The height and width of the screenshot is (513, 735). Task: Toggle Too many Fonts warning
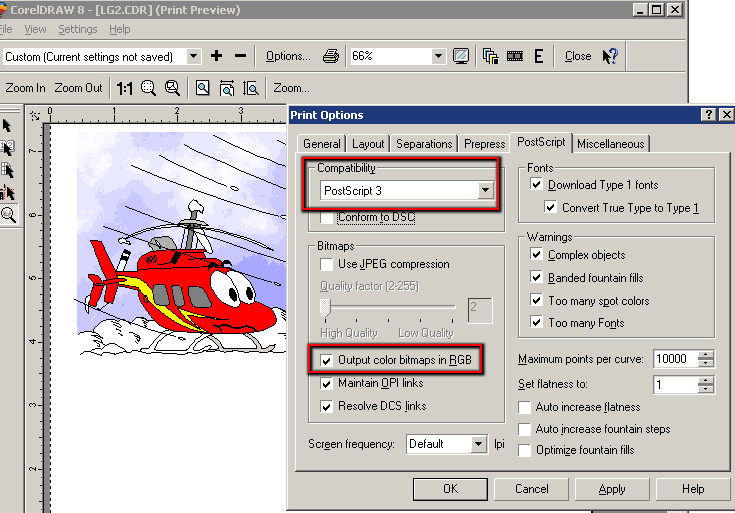(536, 322)
